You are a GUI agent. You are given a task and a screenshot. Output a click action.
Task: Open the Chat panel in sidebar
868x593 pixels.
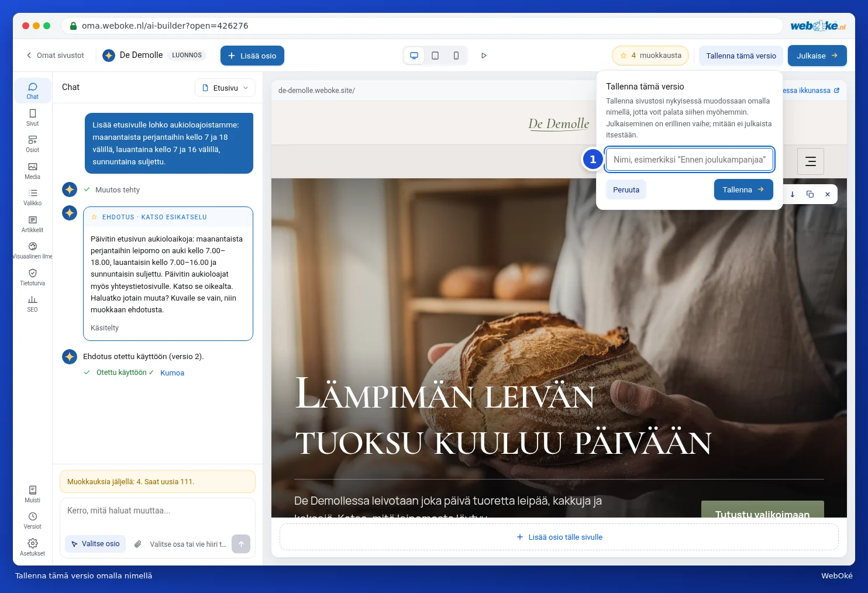click(33, 91)
